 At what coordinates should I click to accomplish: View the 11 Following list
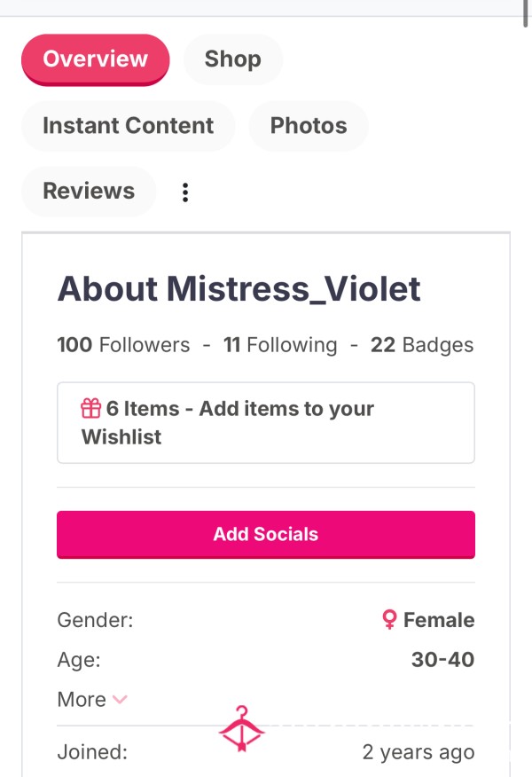point(280,345)
